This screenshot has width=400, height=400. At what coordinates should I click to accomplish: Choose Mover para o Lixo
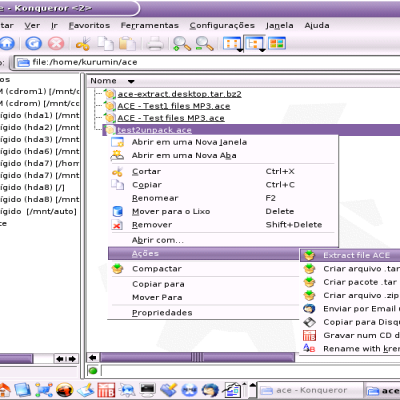pyautogui.click(x=223, y=212)
